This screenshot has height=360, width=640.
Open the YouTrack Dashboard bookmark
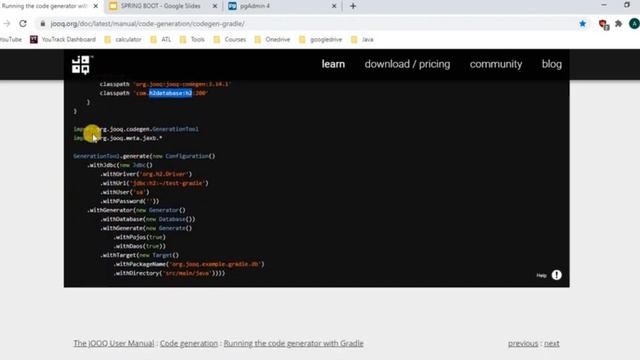point(63,40)
